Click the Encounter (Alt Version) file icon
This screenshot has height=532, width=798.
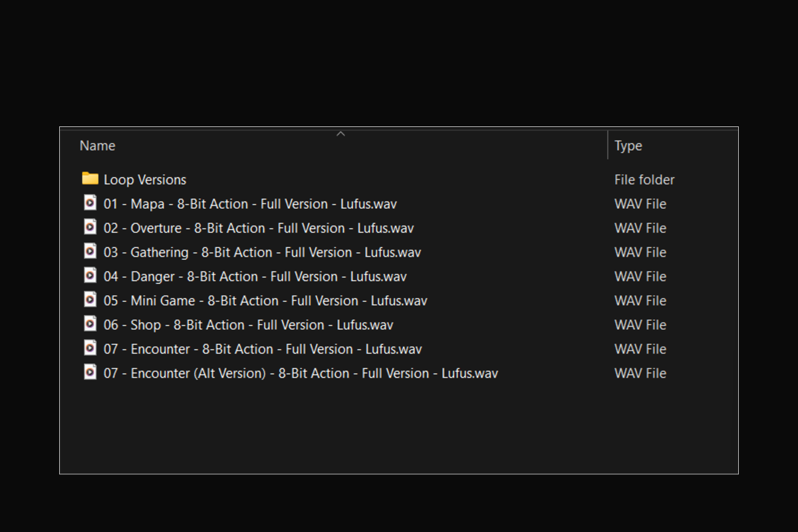coord(90,372)
